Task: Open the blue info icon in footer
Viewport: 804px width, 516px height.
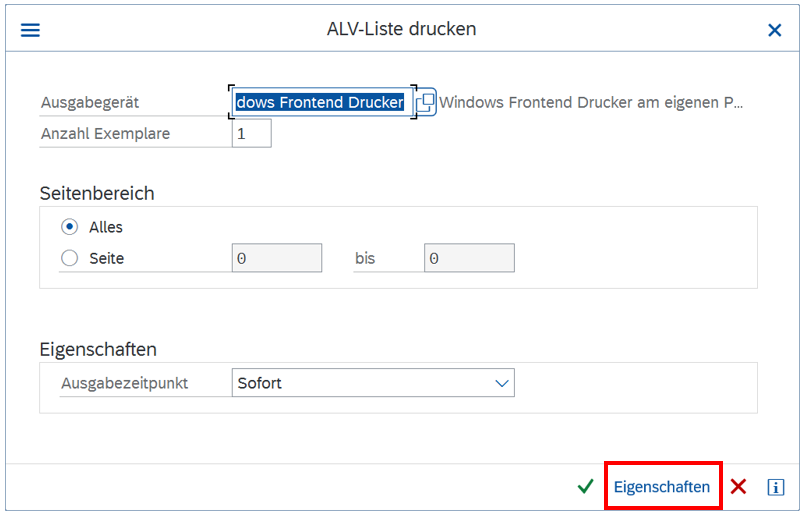Action: [x=775, y=487]
